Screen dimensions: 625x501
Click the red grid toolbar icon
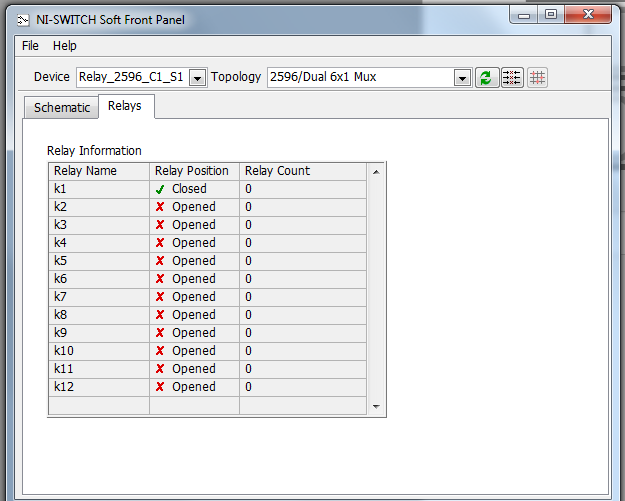click(x=537, y=77)
